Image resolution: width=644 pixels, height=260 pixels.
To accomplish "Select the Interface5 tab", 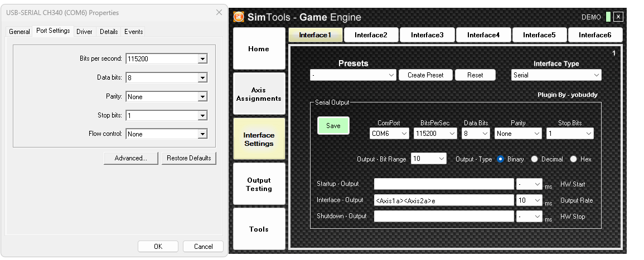I will (539, 35).
